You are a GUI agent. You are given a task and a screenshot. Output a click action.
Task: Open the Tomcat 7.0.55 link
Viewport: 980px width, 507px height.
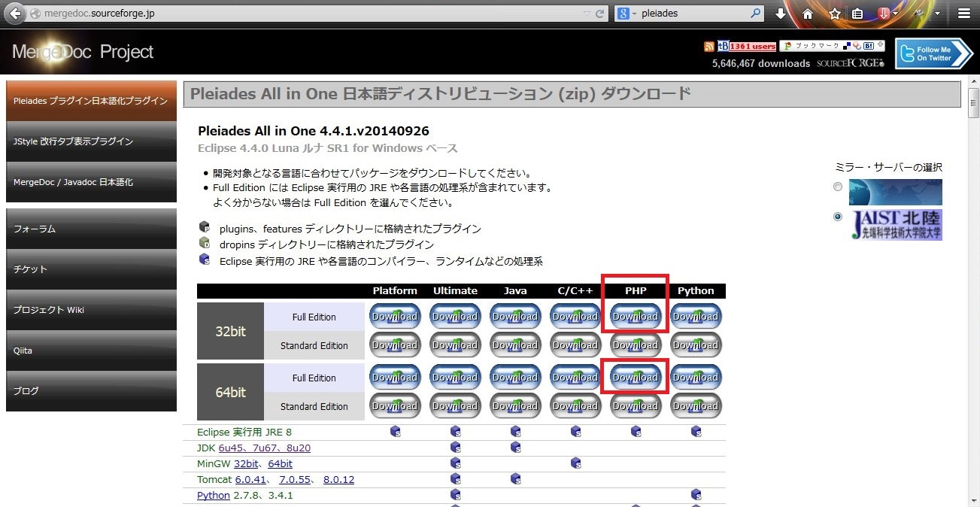point(295,480)
